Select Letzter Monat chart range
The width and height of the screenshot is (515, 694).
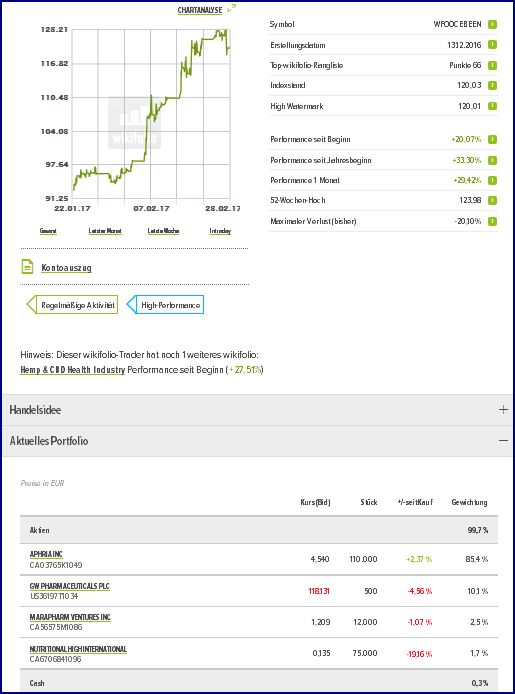(105, 231)
